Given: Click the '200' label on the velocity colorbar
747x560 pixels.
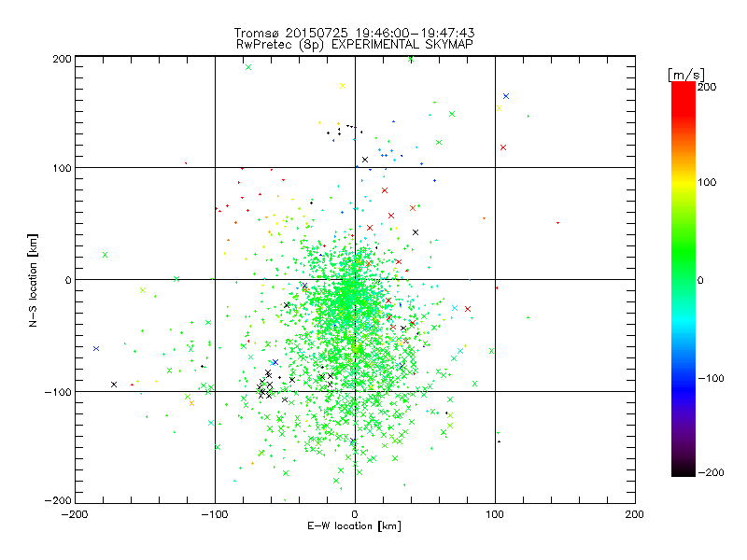Looking at the screenshot, I should (x=707, y=87).
